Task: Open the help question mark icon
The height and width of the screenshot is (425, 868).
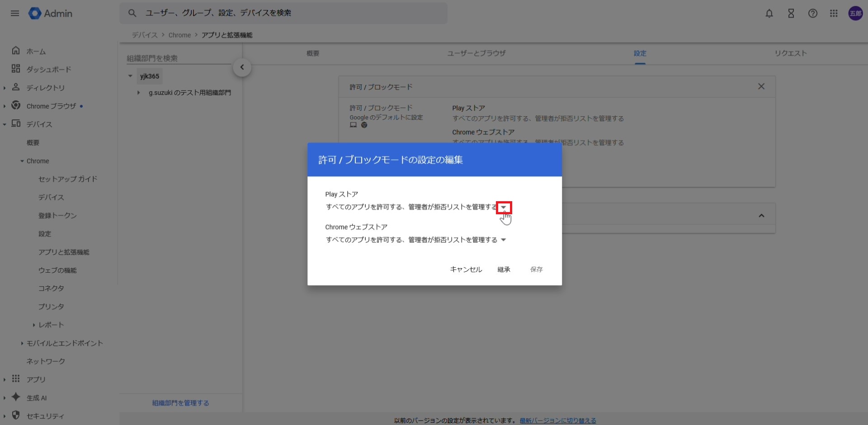Action: [x=812, y=14]
